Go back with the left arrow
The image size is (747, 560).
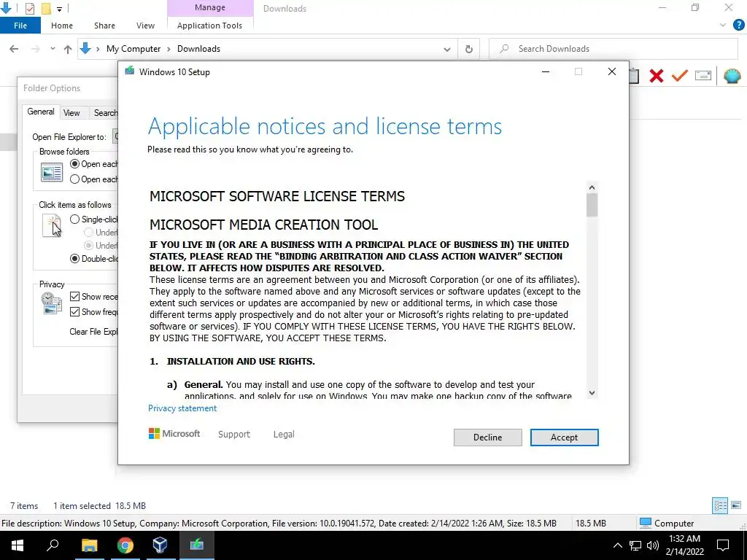click(x=14, y=49)
